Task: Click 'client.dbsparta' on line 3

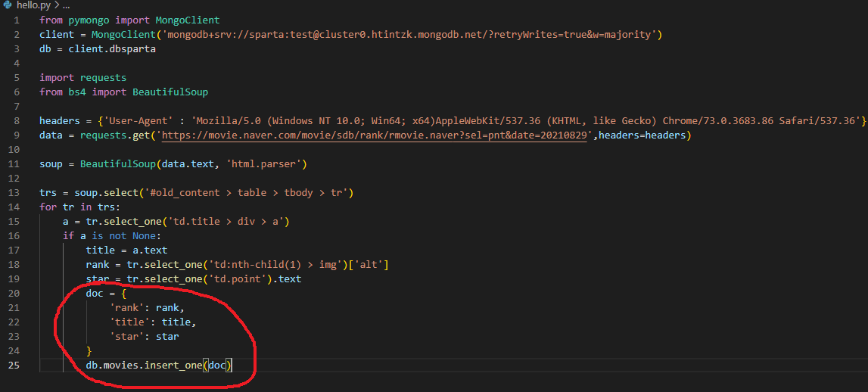Action: click(x=112, y=48)
